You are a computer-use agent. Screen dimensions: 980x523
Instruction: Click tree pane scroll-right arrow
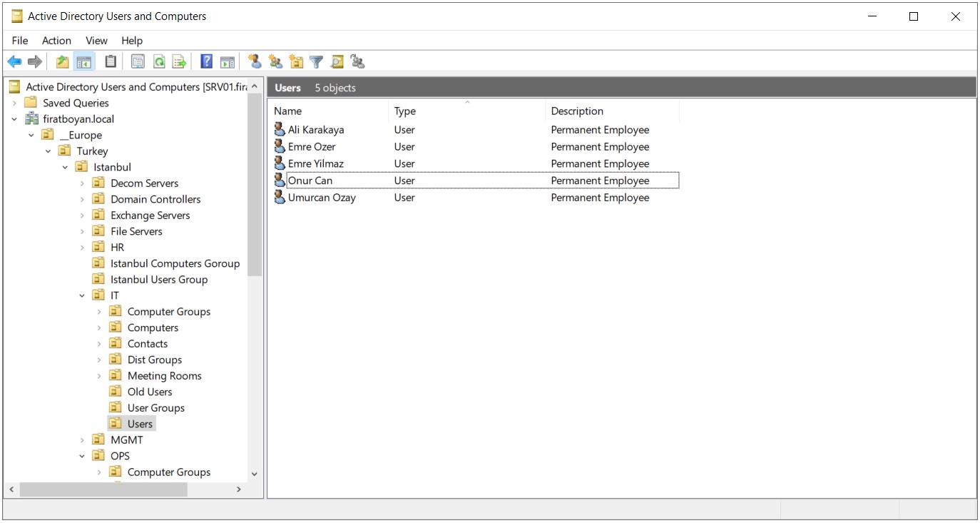[239, 489]
